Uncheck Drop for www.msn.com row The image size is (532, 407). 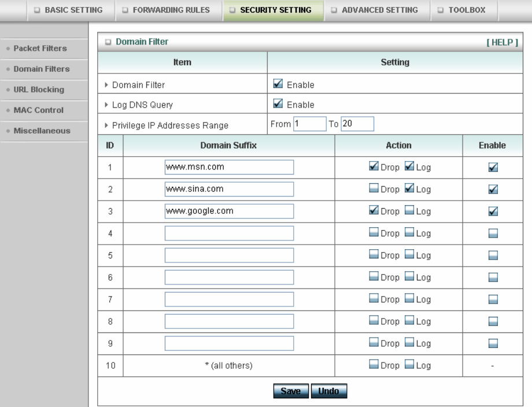(374, 166)
